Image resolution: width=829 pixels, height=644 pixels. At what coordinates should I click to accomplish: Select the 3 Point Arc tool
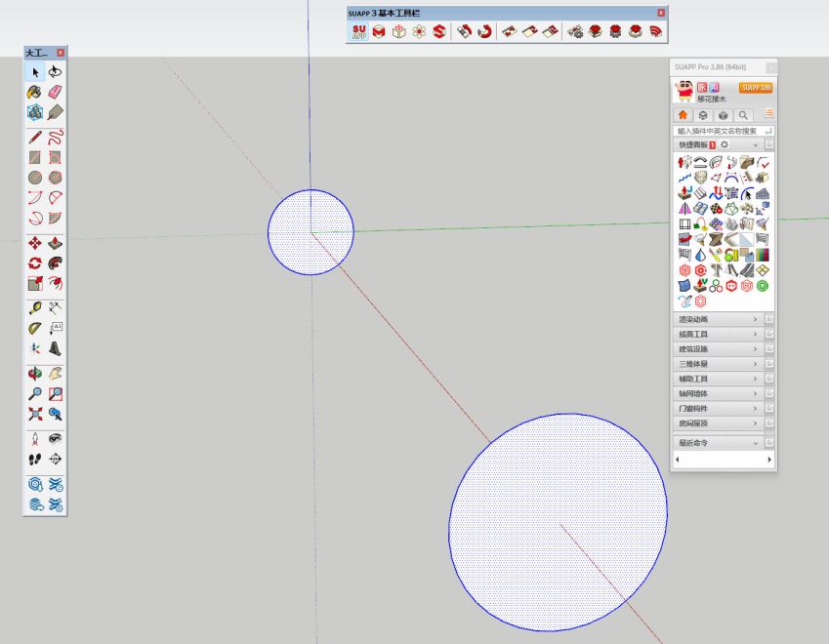click(x=35, y=218)
